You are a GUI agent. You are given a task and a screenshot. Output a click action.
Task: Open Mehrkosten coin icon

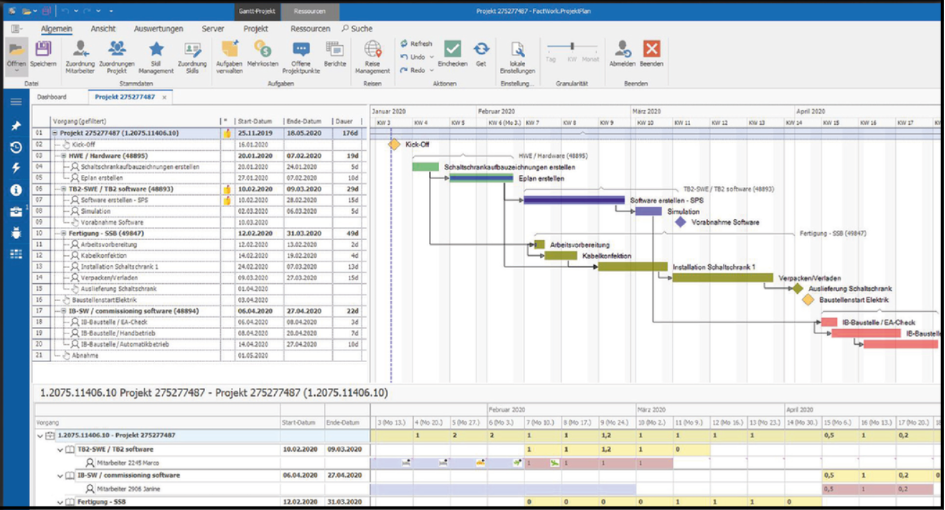click(x=263, y=49)
